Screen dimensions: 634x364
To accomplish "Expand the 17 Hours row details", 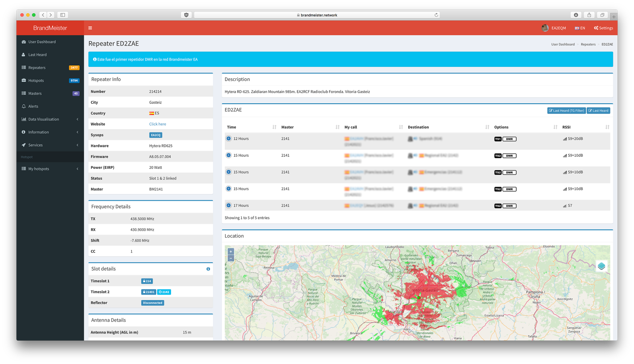I will (x=229, y=205).
